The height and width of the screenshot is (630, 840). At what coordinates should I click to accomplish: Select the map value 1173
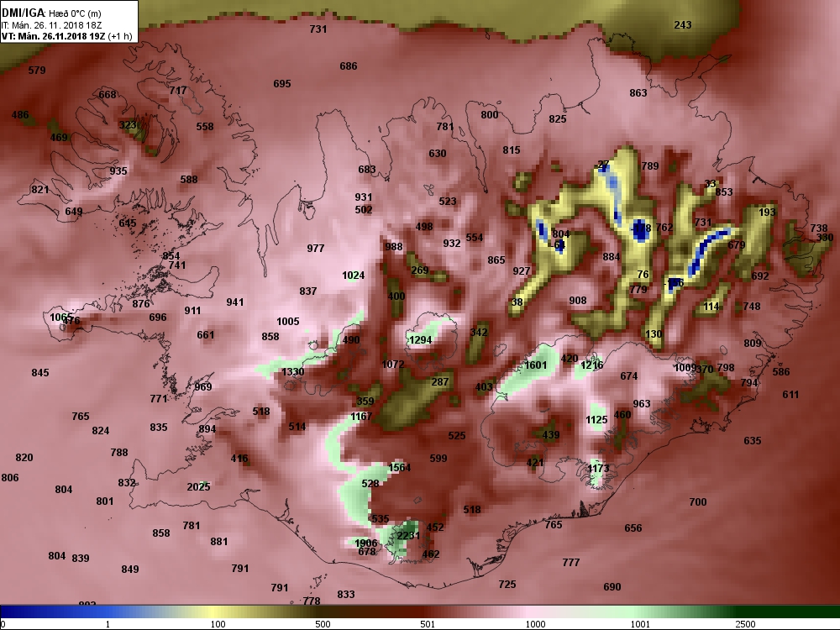pos(598,468)
